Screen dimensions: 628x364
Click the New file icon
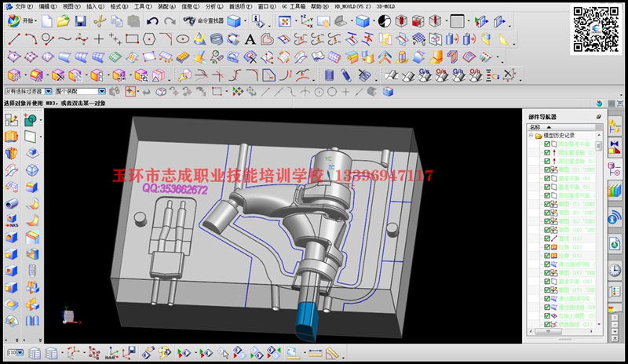pos(47,21)
